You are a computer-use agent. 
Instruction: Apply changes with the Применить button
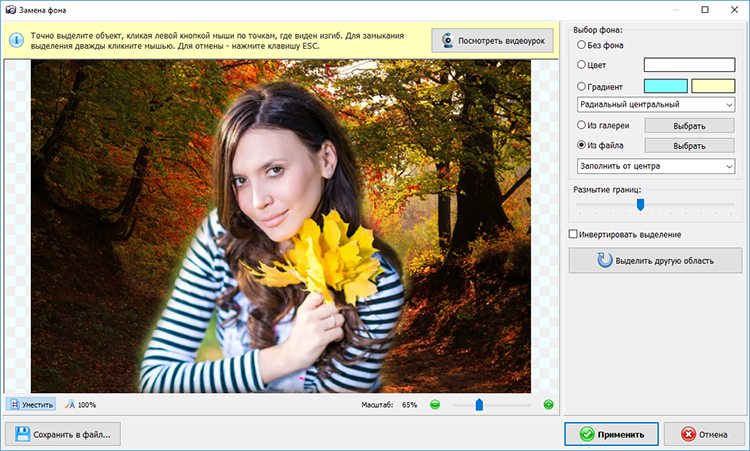611,434
